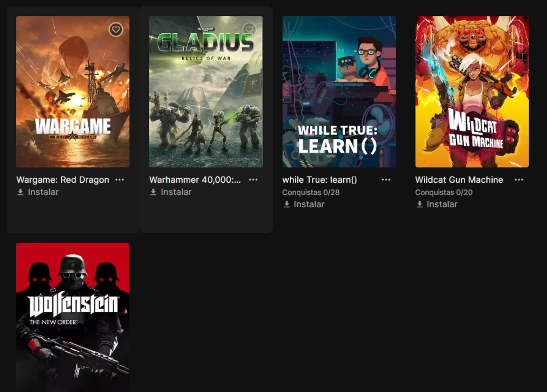
Task: Click the "Wildcat Gun Machine" title text
Action: coord(459,180)
